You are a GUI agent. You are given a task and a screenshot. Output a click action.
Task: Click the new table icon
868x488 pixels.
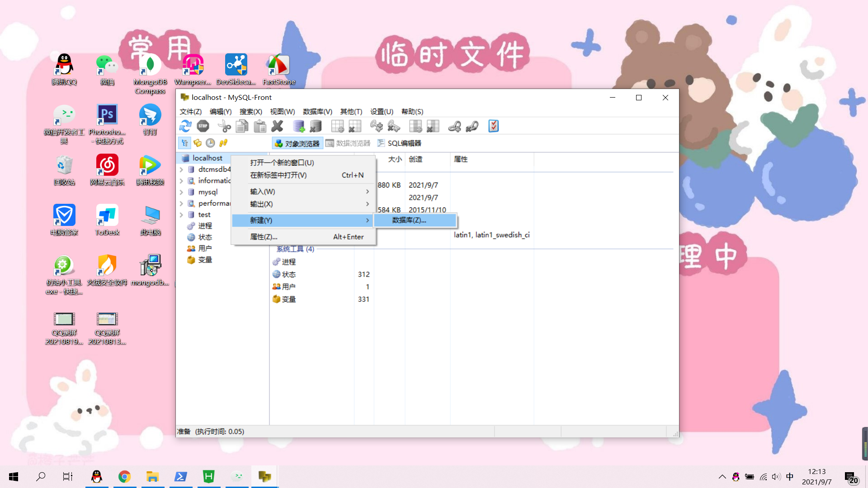[x=337, y=126]
